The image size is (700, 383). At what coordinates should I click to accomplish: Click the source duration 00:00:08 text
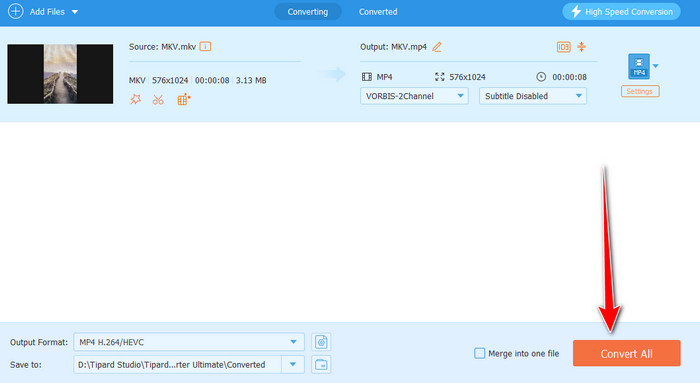tap(212, 80)
